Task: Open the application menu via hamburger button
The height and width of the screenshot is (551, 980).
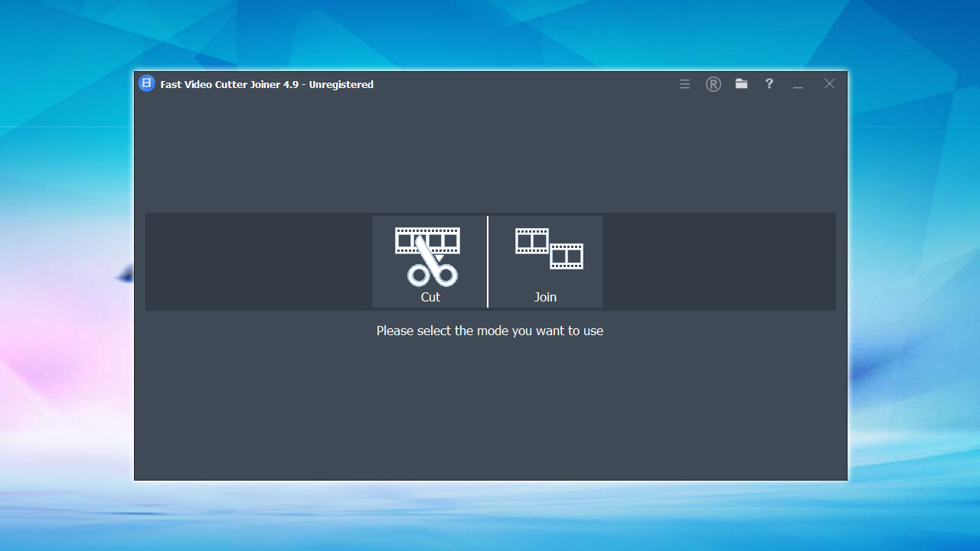Action: [684, 84]
